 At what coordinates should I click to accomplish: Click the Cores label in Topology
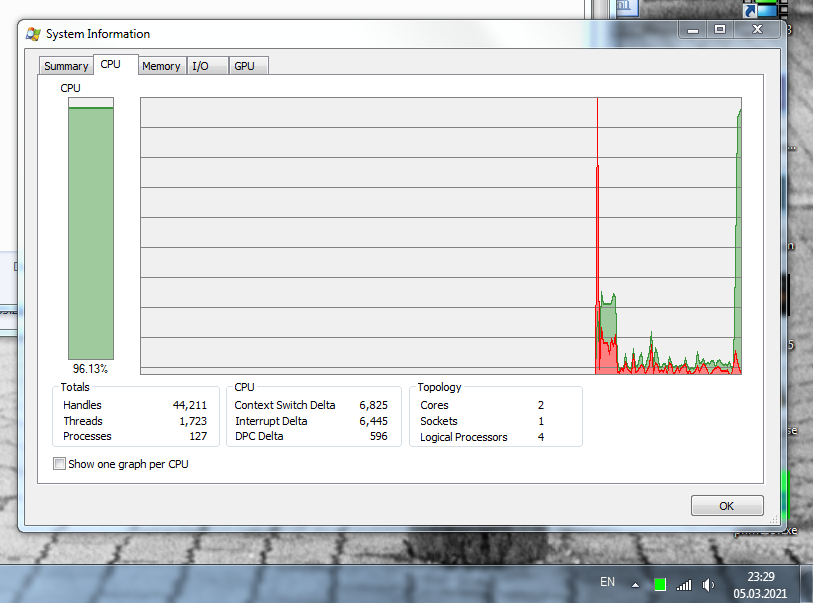434,405
